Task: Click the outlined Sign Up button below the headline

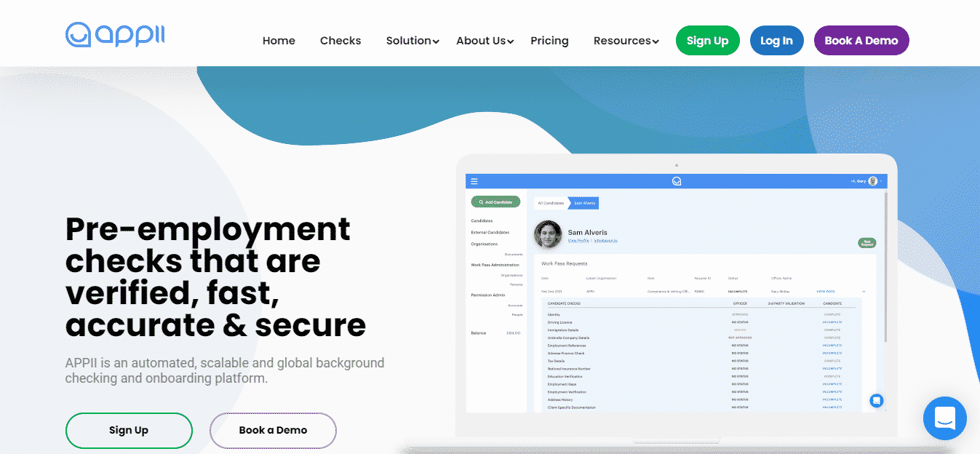Action: [x=129, y=430]
